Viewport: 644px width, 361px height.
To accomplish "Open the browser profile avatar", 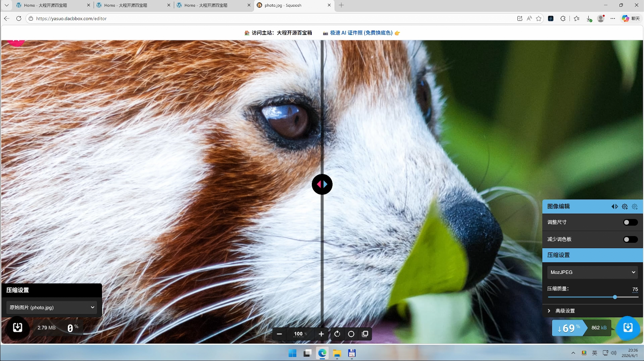I will (601, 18).
